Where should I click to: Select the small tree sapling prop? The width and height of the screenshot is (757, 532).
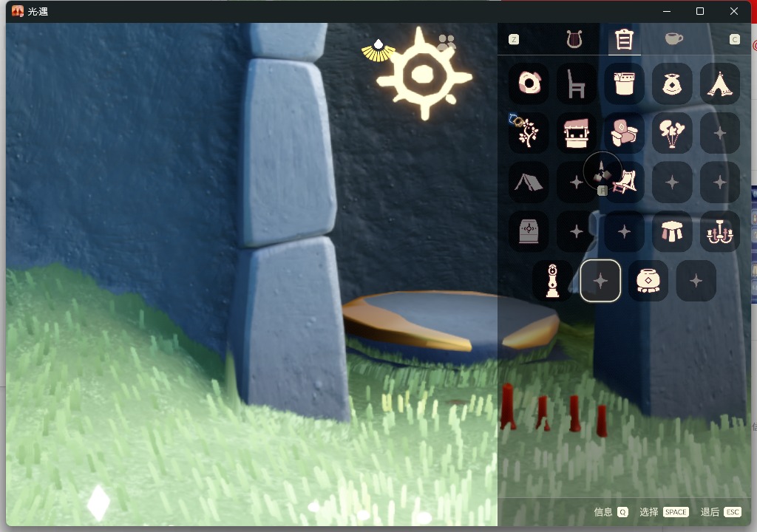point(529,133)
